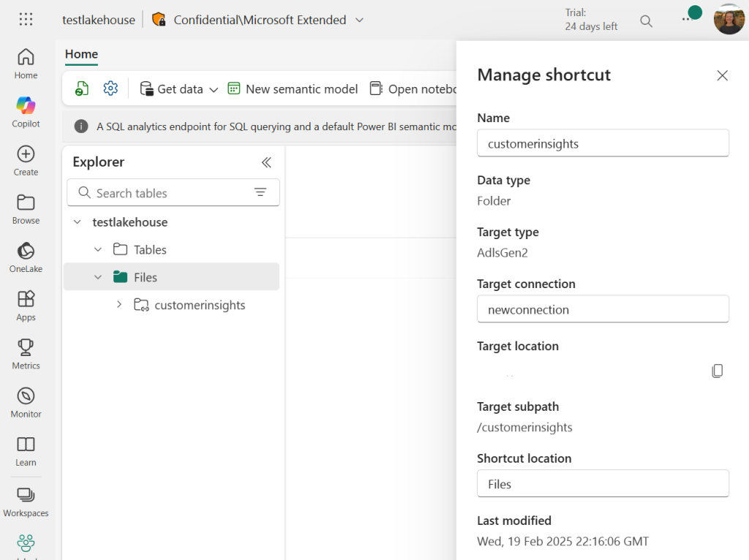
Task: Click the Folder data type value
Action: (494, 201)
